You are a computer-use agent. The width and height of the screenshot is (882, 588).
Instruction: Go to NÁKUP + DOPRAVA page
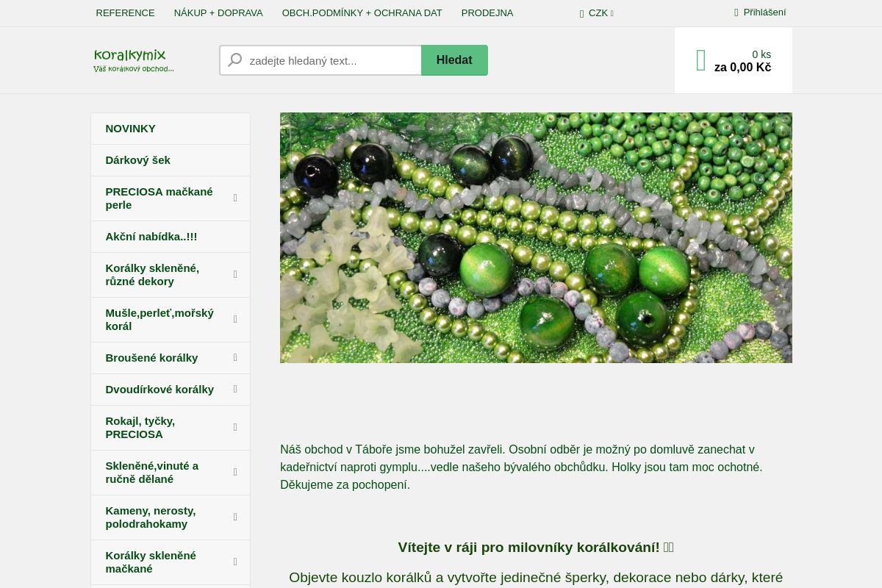click(218, 13)
